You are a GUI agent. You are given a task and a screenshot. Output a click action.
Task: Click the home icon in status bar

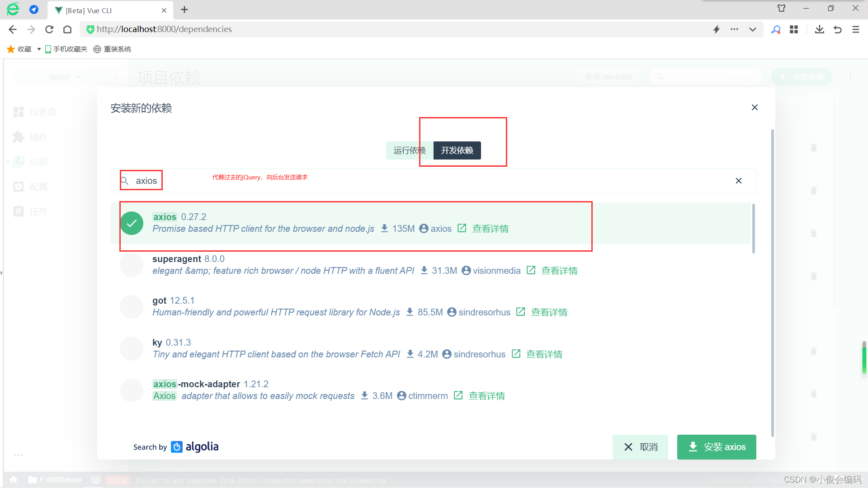click(x=14, y=480)
